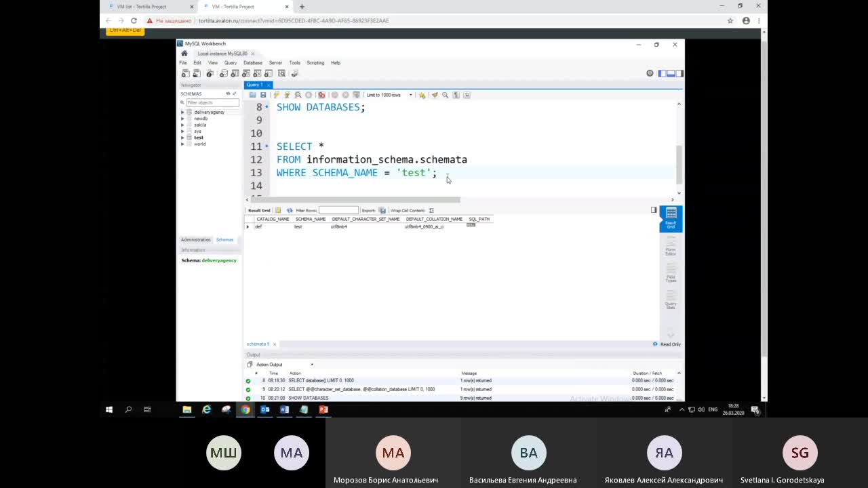Image resolution: width=868 pixels, height=488 pixels.
Task: Click the open SQL script file main toolbar icon
Action: (197, 73)
